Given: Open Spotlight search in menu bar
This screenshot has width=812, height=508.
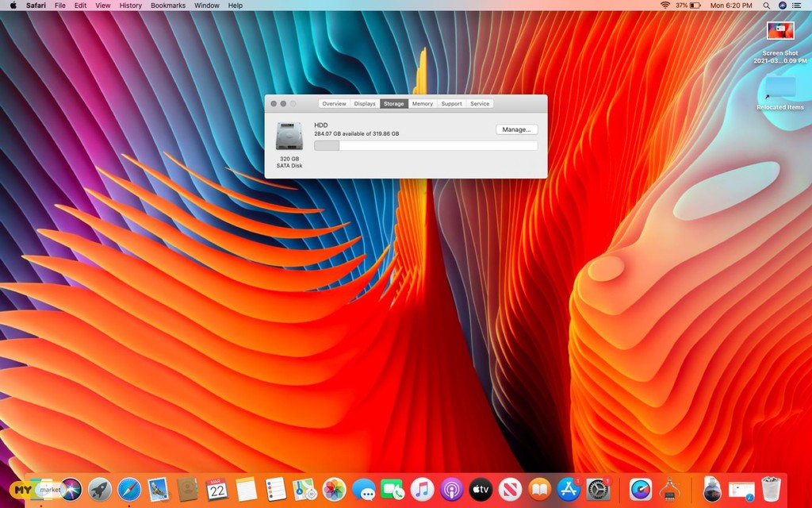Looking at the screenshot, I should click(x=766, y=6).
